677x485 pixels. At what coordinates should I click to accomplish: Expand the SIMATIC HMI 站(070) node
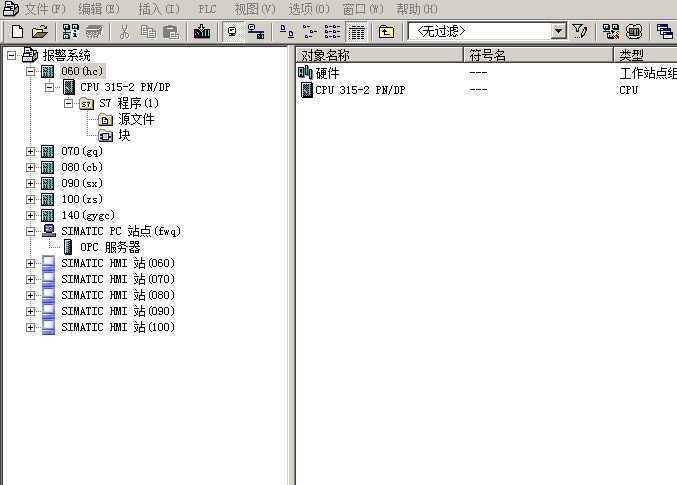(30, 279)
